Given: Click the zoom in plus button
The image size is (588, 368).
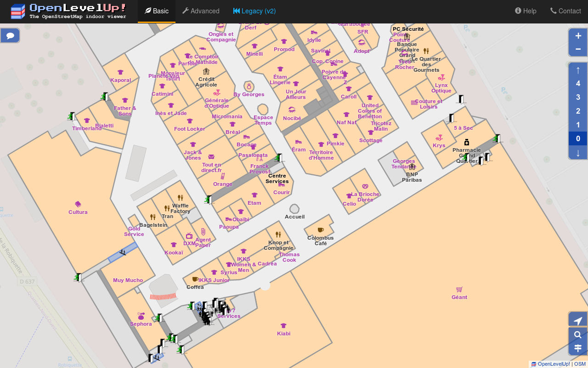Looking at the screenshot, I should (x=578, y=36).
